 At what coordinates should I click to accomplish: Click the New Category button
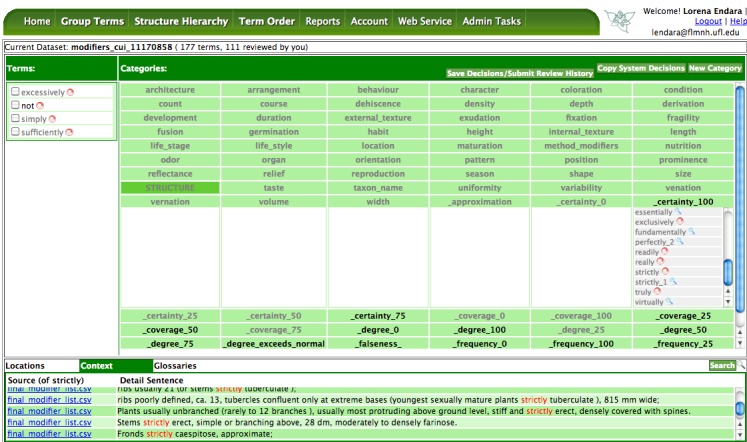point(715,69)
